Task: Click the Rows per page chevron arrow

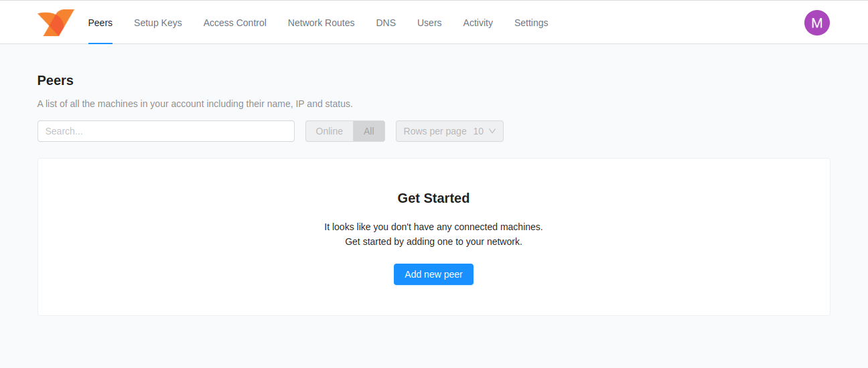Action: [492, 131]
